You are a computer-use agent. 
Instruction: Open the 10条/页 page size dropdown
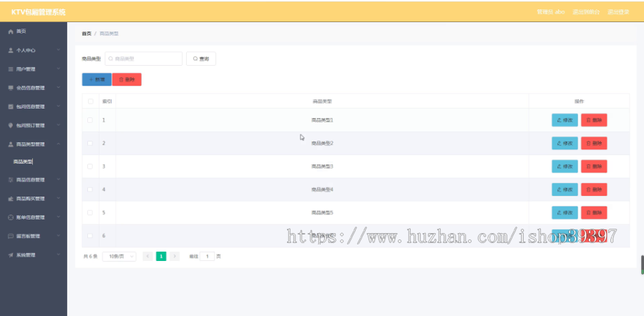[x=119, y=257]
